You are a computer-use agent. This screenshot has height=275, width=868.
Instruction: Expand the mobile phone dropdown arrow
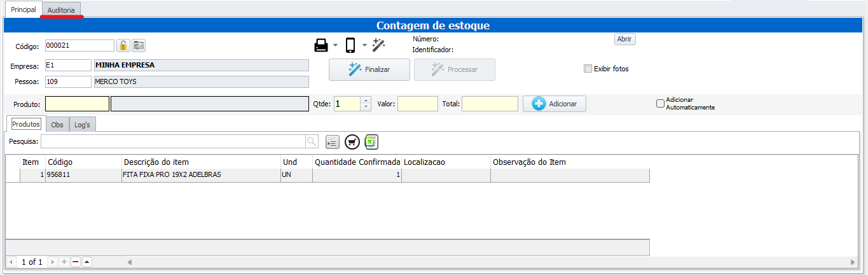tap(364, 45)
